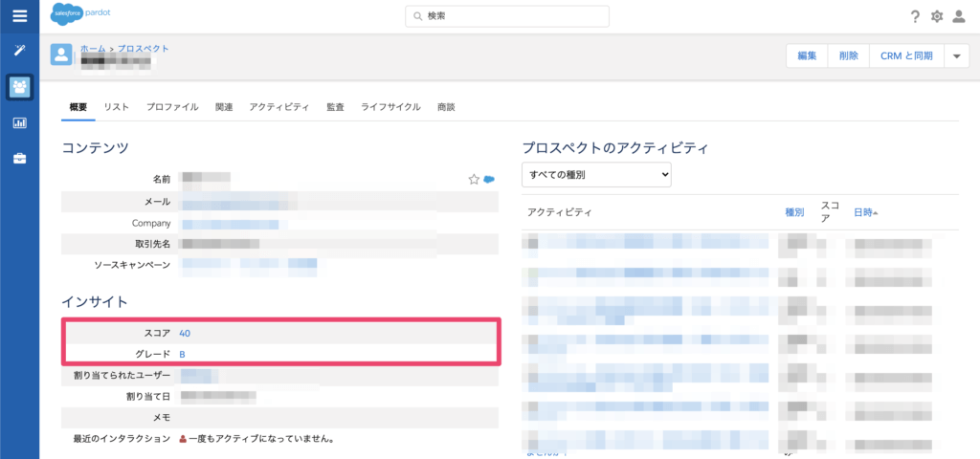980x459 pixels.
Task: Switch to the プロファイル tab
Action: click(172, 107)
